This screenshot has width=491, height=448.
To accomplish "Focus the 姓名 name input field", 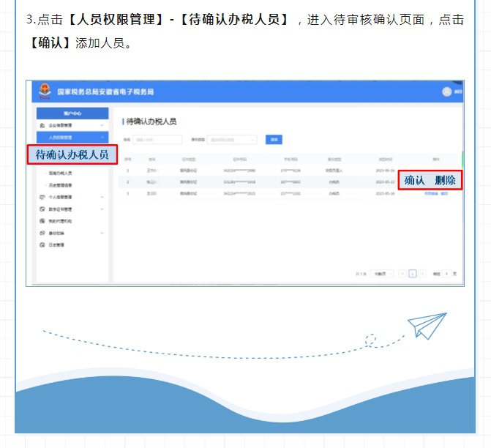I will coord(157,140).
